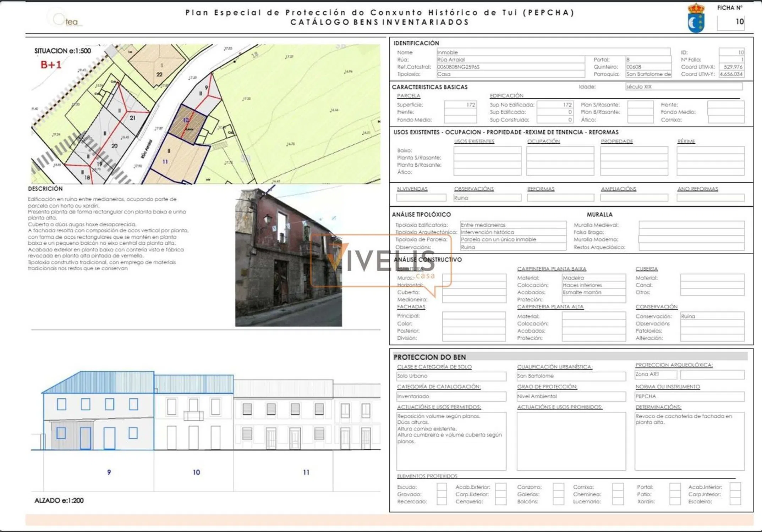Image resolution: width=762 pixels, height=532 pixels.
Task: Click parcel 21 on the situation map
Action: coord(132,118)
